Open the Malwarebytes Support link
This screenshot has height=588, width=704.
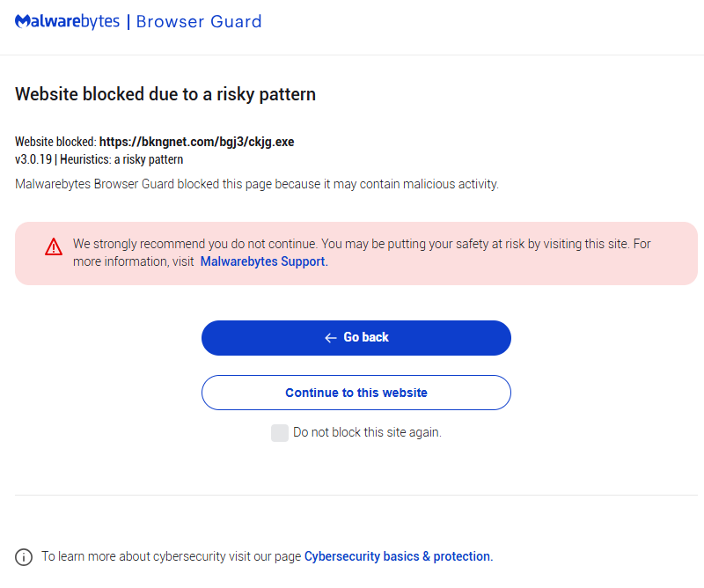264,261
